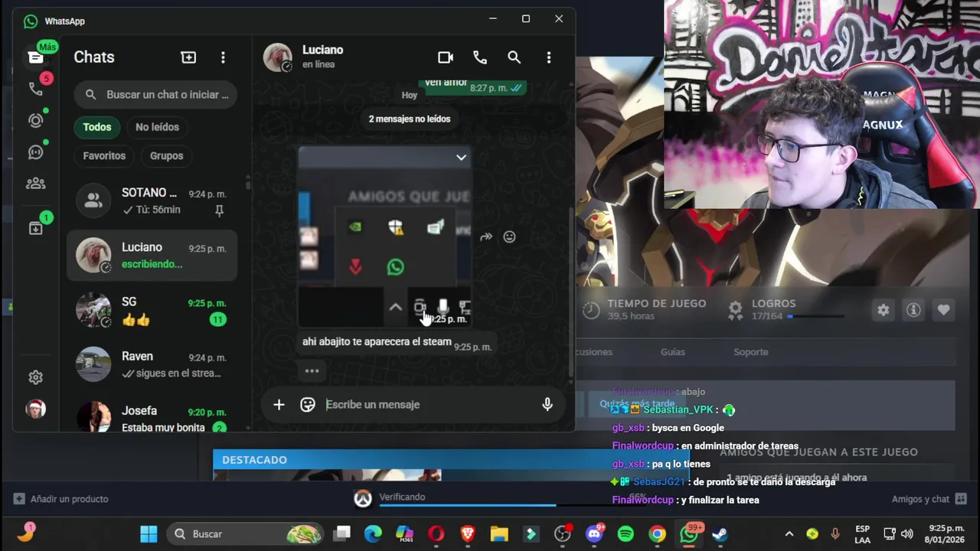Viewport: 980px width, 551px height.
Task: Open the emoji and sticker picker
Action: pos(308,405)
